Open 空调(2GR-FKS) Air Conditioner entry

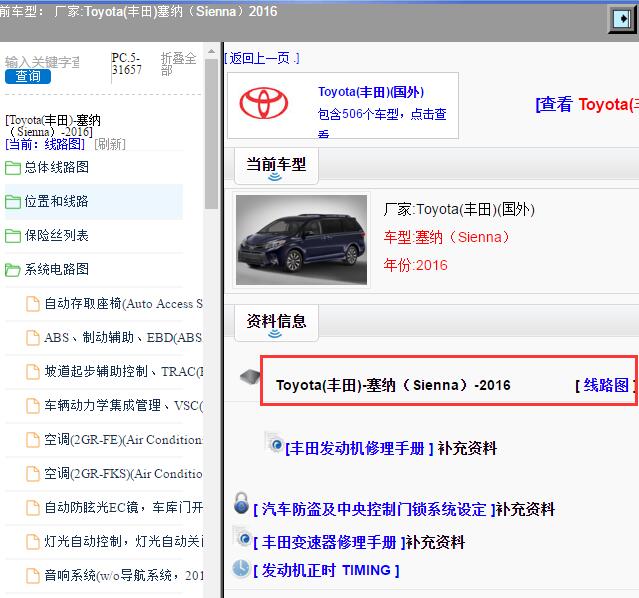pos(123,474)
